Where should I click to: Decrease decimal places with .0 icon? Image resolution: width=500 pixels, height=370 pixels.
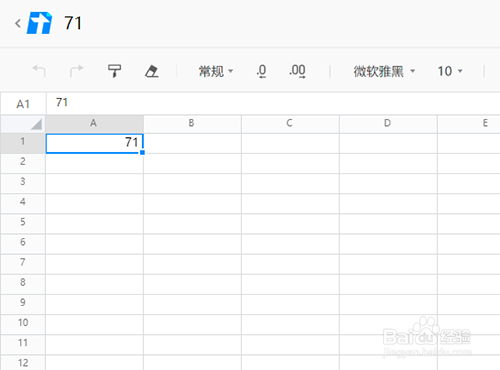[x=262, y=71]
